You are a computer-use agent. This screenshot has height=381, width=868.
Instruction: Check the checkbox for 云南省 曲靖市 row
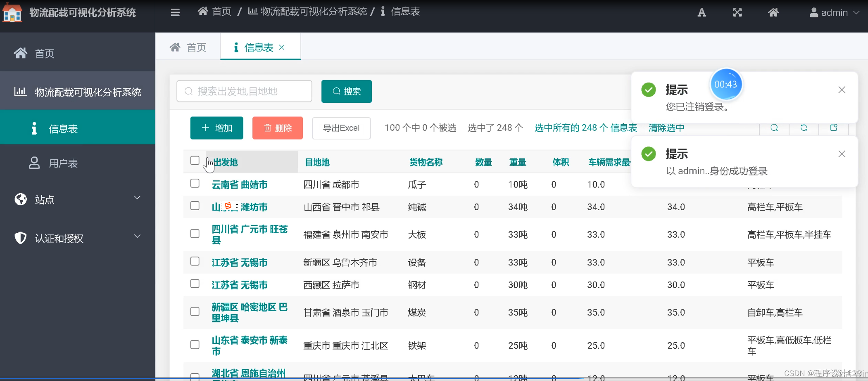point(195,183)
